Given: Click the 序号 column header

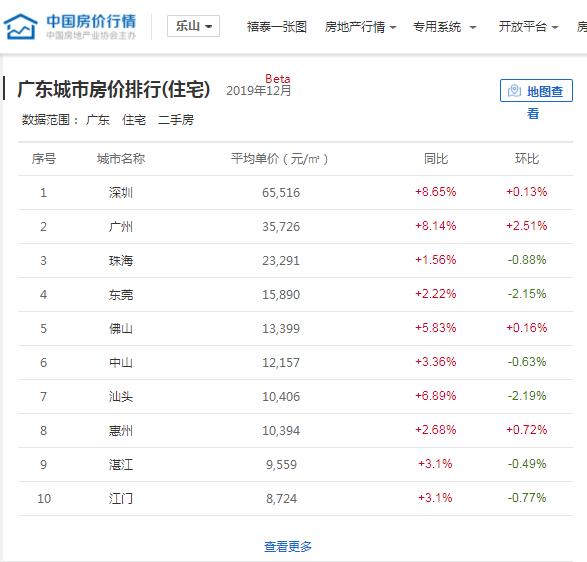Looking at the screenshot, I should (x=44, y=159).
